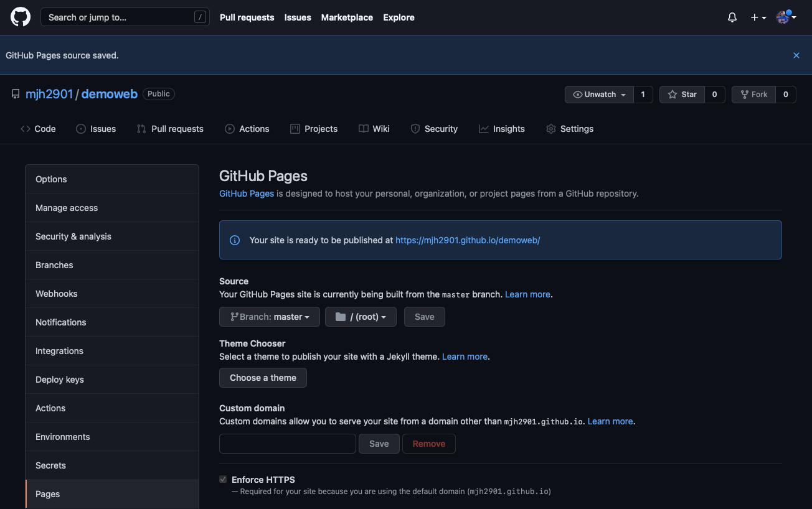Open Environments in the settings sidebar
812x509 pixels.
pos(112,437)
